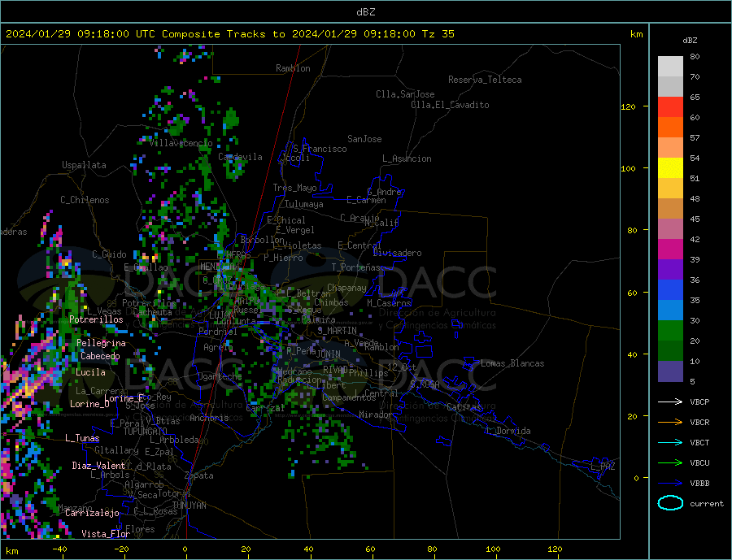732x560 pixels.
Task: Click the dBZ heading above the color legend
Action: point(690,41)
